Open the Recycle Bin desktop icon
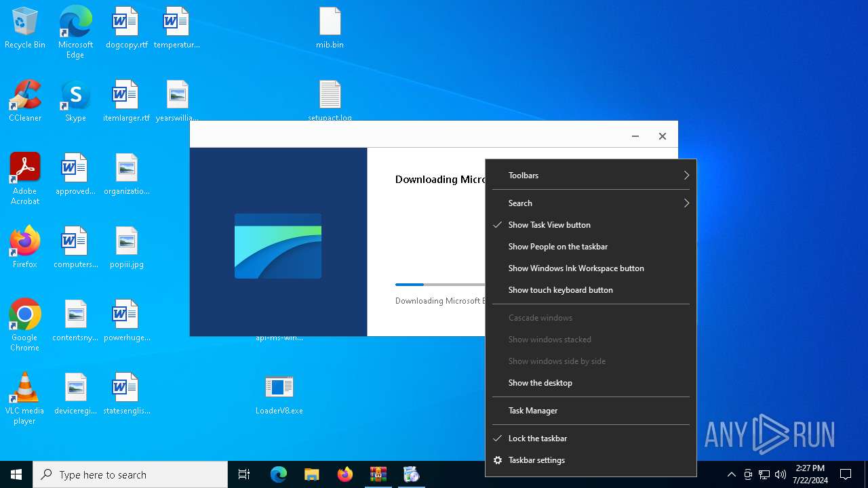 click(x=25, y=28)
